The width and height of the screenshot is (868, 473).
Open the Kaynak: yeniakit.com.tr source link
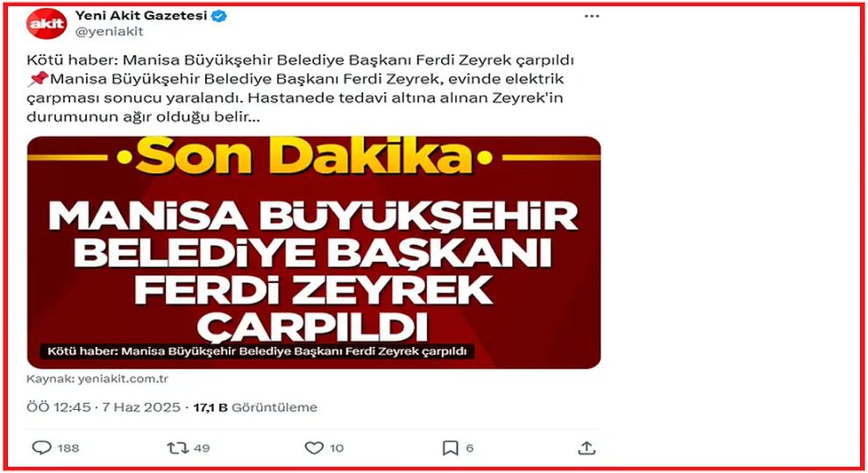[x=97, y=379]
